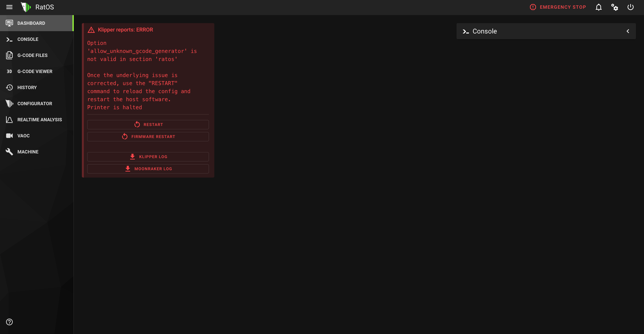This screenshot has height=334, width=644.
Task: Open the G-Code Viewer page
Action: pos(37,71)
